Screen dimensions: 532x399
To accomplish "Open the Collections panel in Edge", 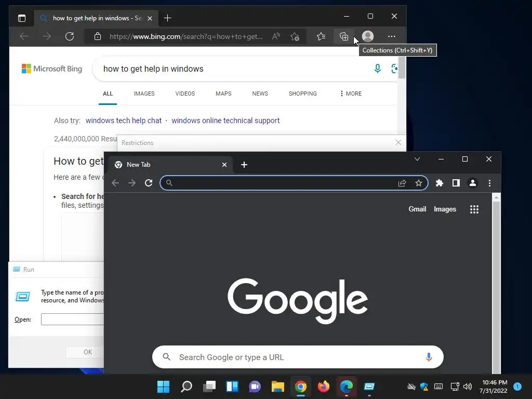I will pyautogui.click(x=344, y=36).
